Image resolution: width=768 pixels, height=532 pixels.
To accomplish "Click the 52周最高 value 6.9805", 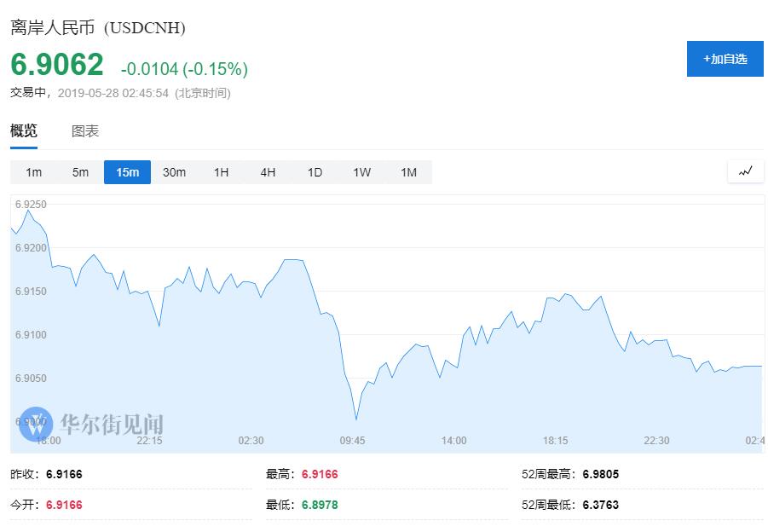I will point(601,474).
